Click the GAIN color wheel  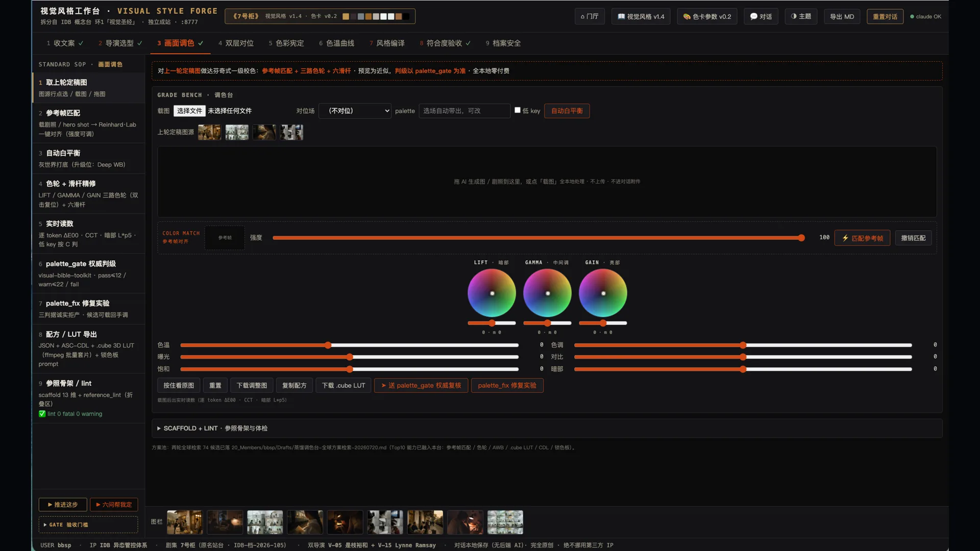pyautogui.click(x=603, y=293)
